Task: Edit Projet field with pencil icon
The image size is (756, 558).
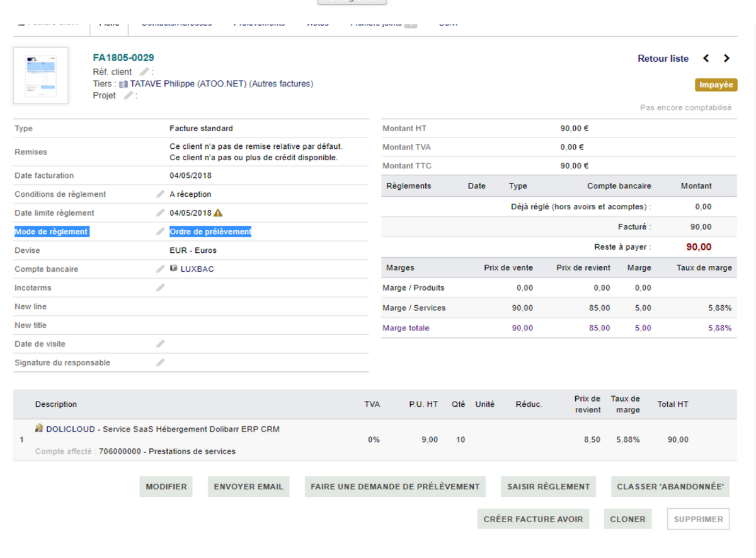Action: point(129,95)
